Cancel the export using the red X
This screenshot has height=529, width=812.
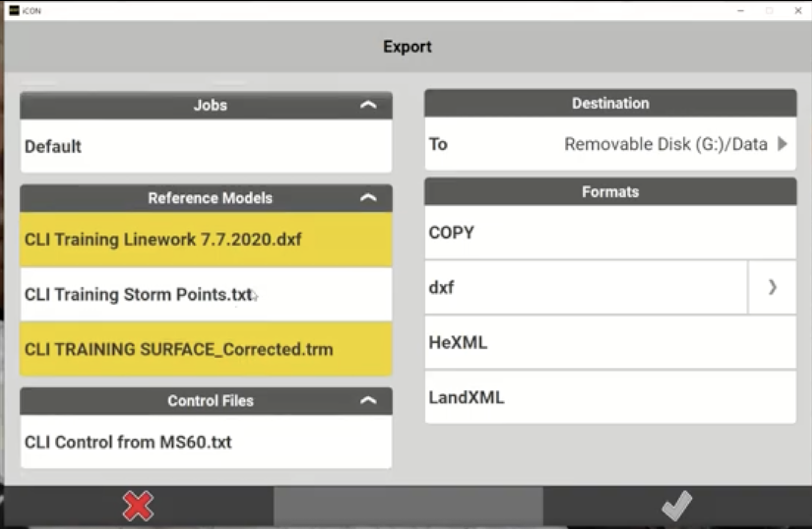tap(137, 506)
